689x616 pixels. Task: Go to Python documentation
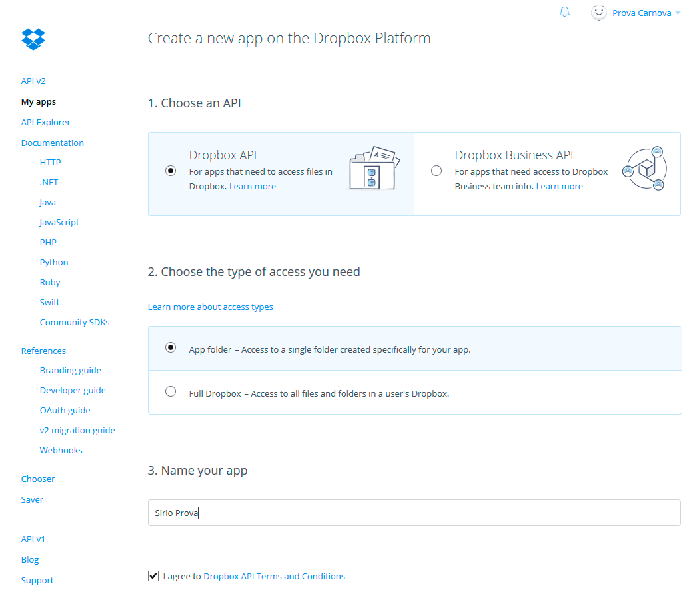54,263
